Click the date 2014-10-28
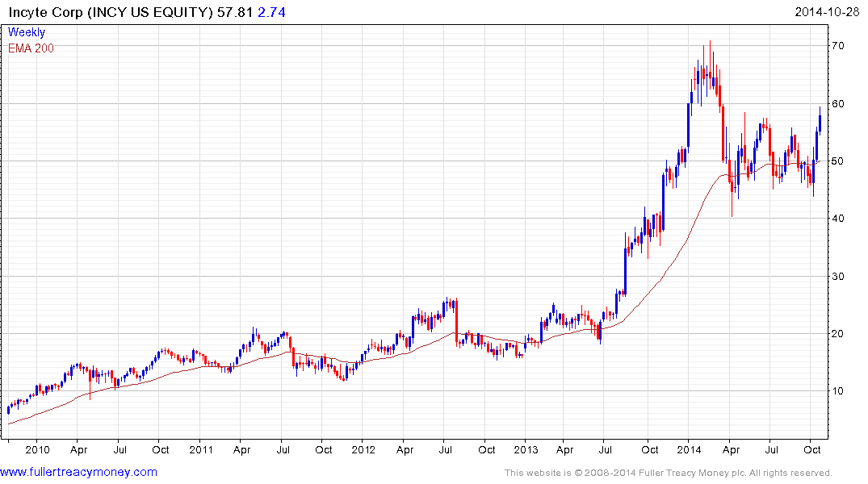The width and height of the screenshot is (868, 484). tap(827, 11)
